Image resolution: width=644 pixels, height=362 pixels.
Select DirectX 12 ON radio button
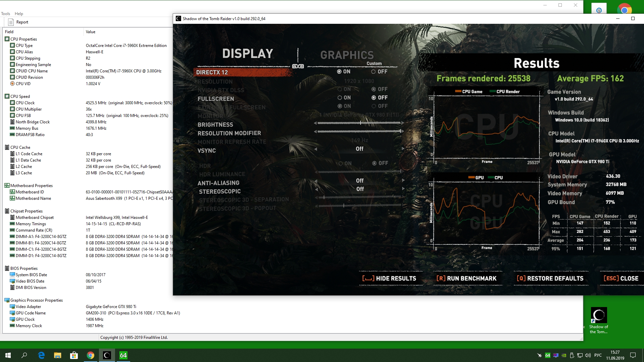pyautogui.click(x=339, y=72)
